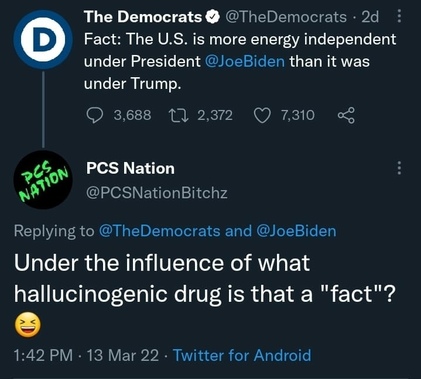Click the 2d timestamp on first tweet

coord(370,17)
